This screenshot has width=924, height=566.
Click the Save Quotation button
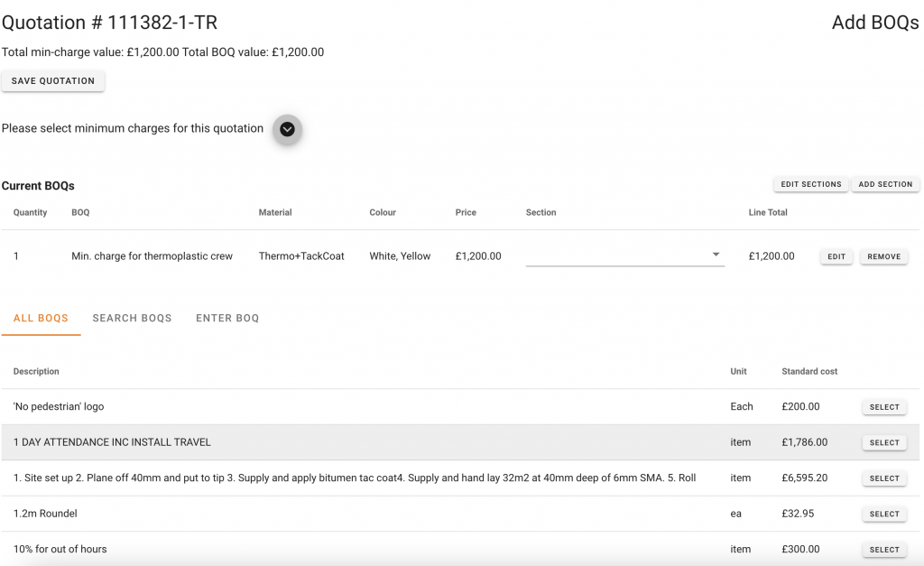[53, 81]
